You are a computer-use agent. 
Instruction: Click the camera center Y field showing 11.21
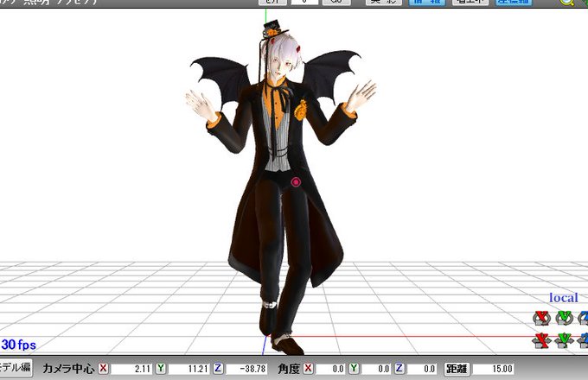pos(189,369)
